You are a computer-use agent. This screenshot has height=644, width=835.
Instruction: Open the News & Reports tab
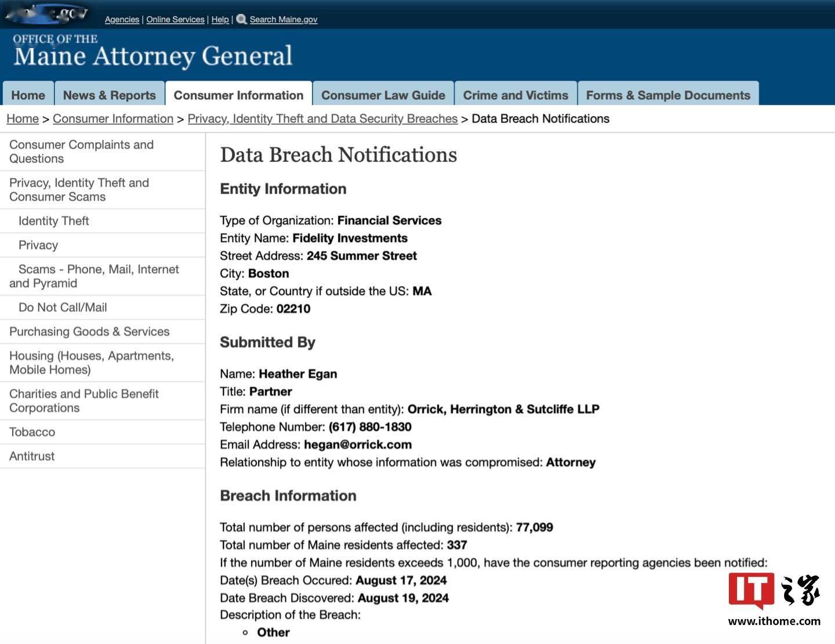pos(110,94)
